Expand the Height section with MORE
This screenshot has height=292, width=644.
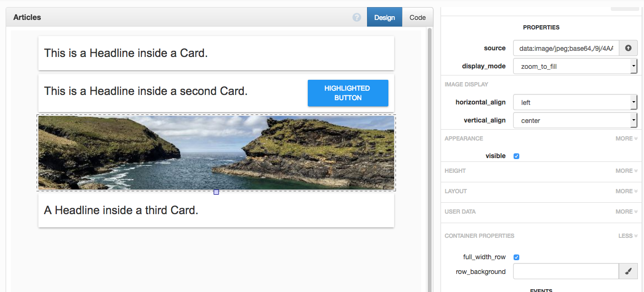coord(626,171)
